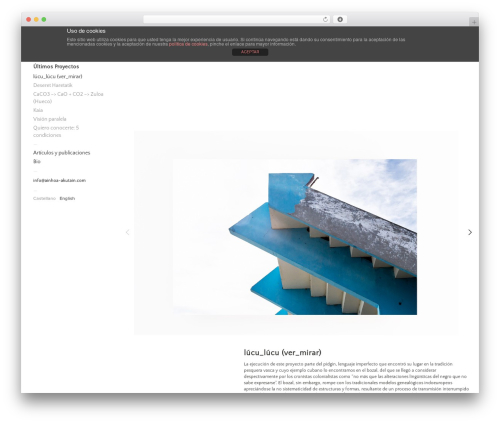Maximize the browser window with green button
This screenshot has width=500, height=423.
click(x=44, y=19)
